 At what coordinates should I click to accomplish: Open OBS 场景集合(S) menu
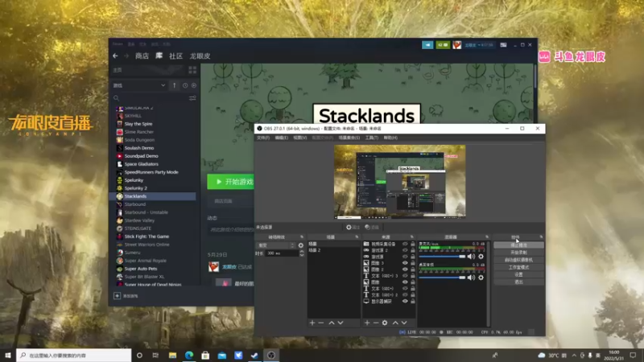pyautogui.click(x=349, y=138)
